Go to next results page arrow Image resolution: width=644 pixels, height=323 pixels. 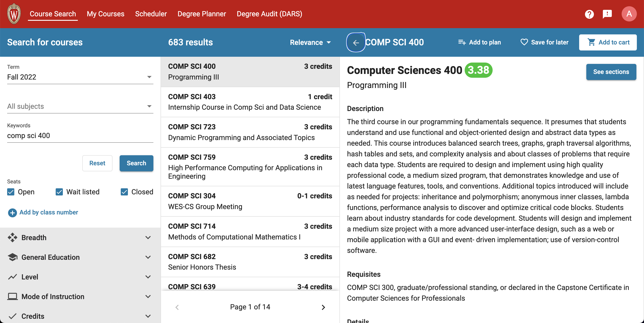pyautogui.click(x=323, y=307)
